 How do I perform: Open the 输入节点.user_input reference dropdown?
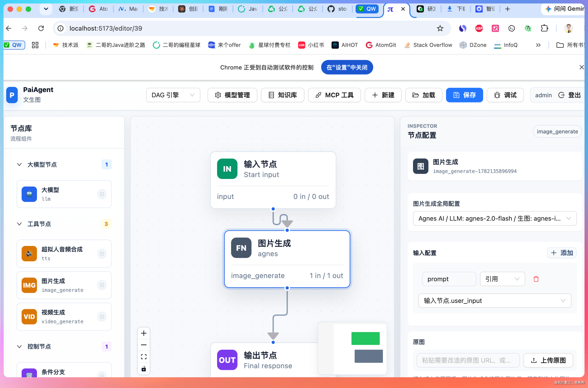[495, 301]
